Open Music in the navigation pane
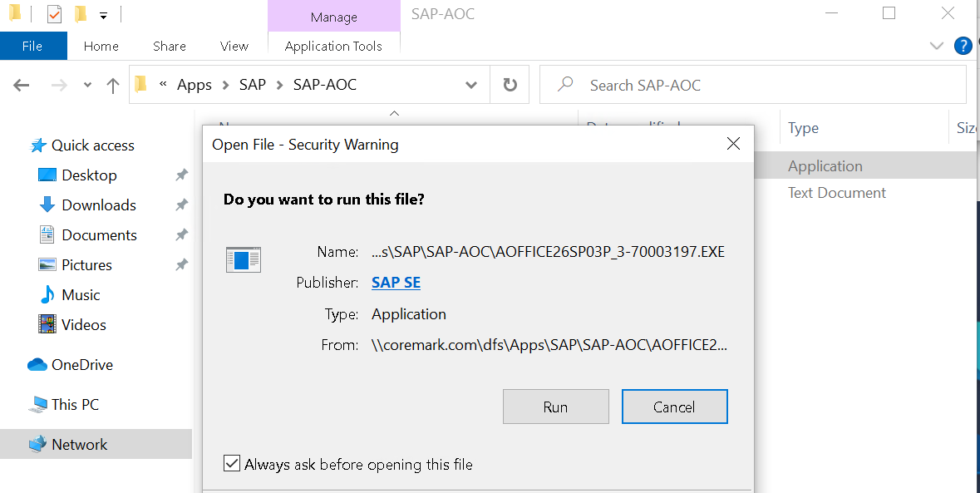The height and width of the screenshot is (493, 980). coord(81,295)
